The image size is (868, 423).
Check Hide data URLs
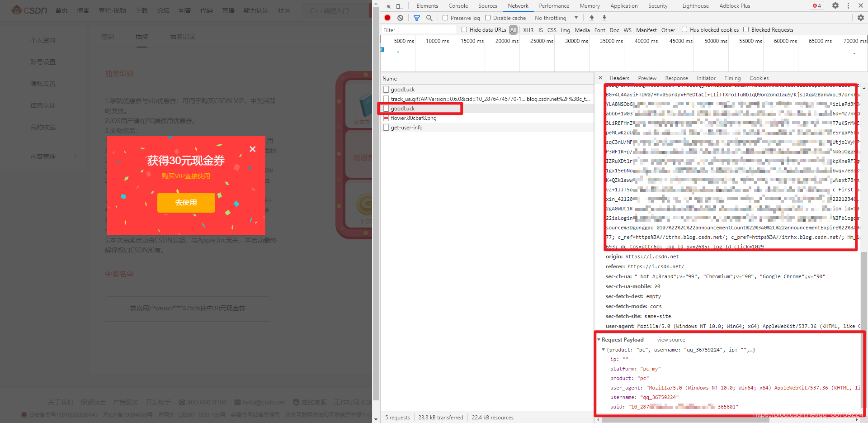[464, 29]
